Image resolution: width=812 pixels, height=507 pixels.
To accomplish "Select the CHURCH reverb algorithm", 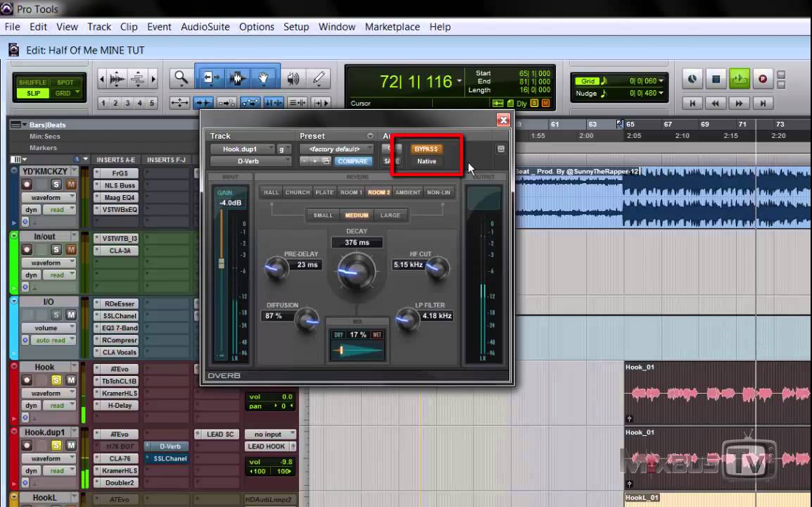I will [297, 192].
